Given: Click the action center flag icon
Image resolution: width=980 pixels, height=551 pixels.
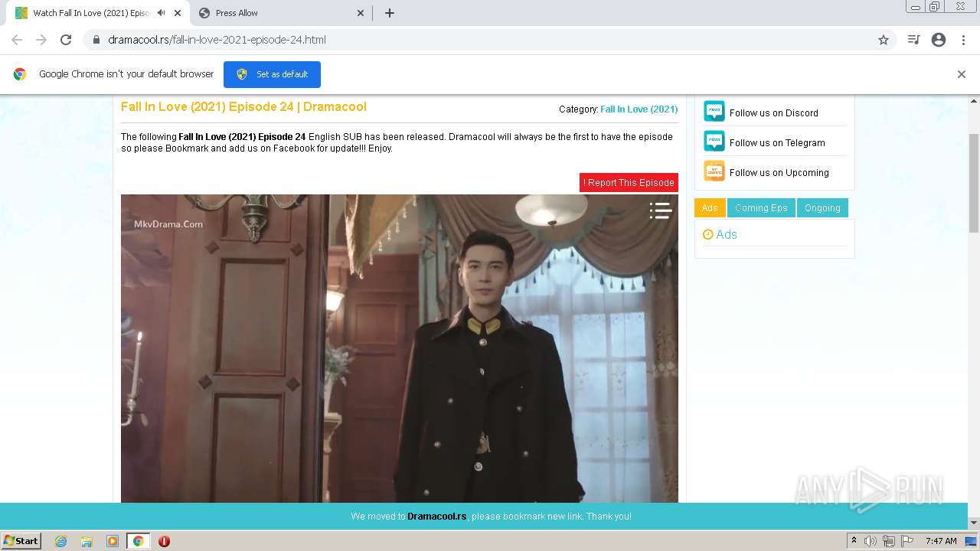Looking at the screenshot, I should [907, 541].
